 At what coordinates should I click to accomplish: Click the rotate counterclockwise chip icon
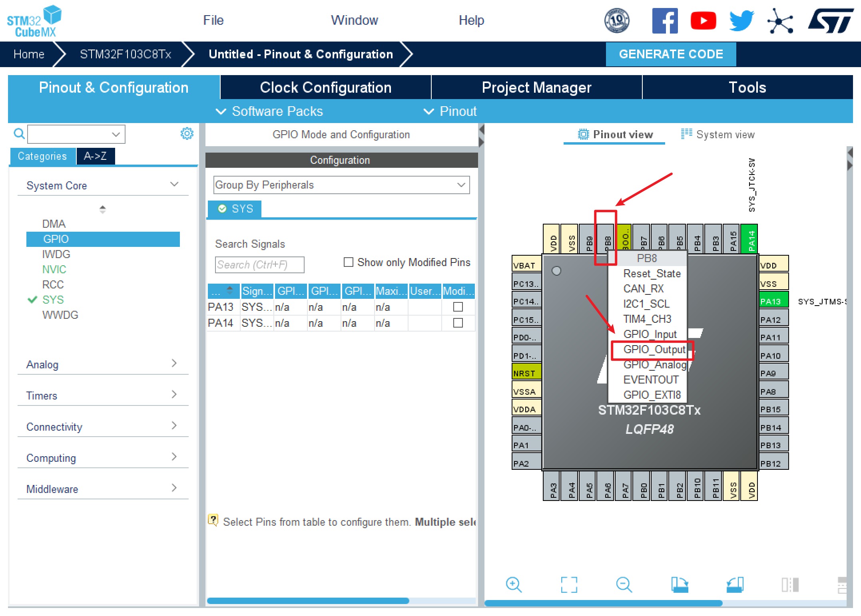tap(735, 584)
